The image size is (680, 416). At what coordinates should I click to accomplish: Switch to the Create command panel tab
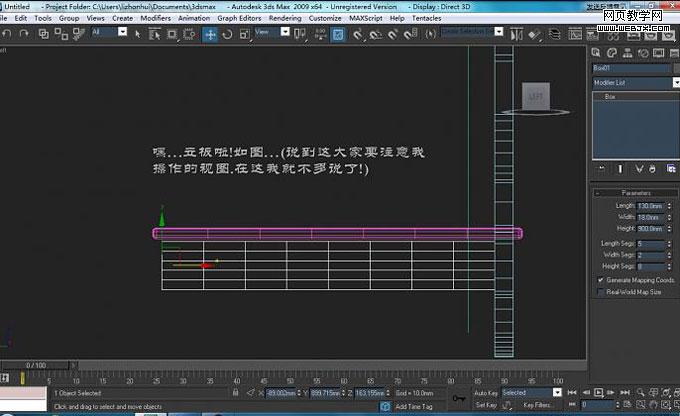(x=596, y=53)
